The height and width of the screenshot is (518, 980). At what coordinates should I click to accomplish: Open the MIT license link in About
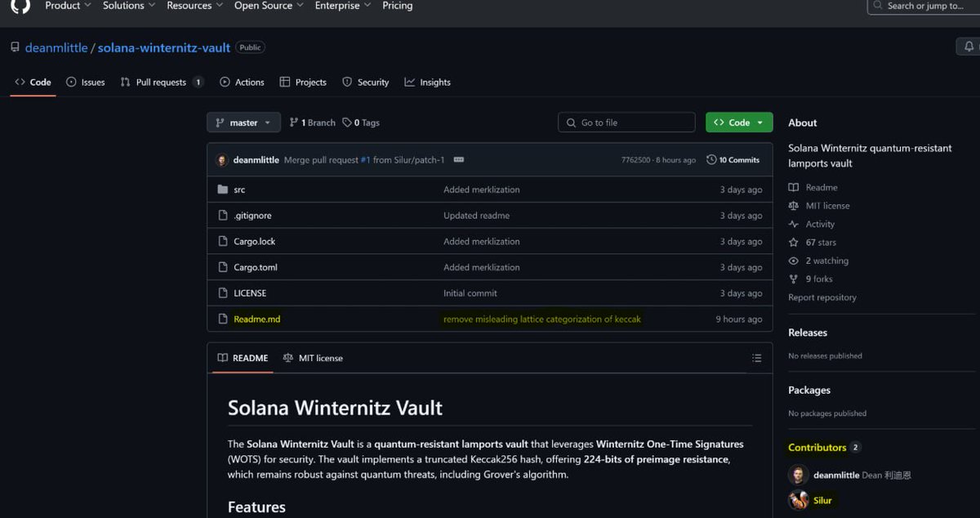pyautogui.click(x=819, y=206)
